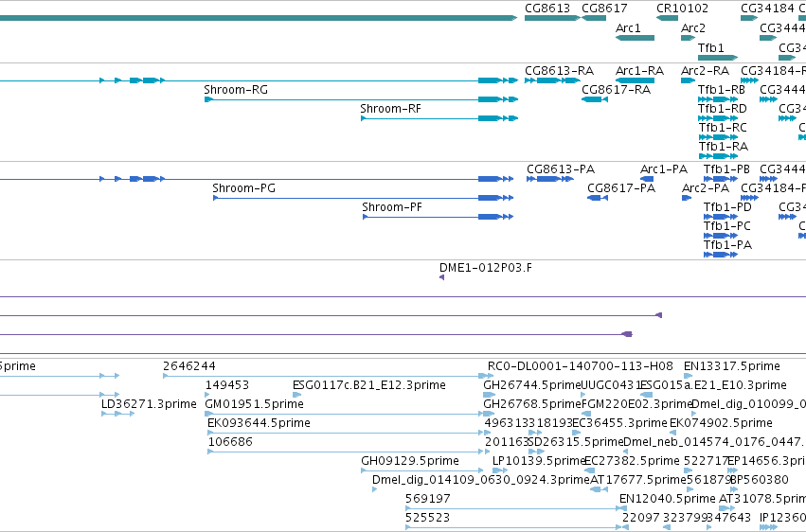Click the Tfb1-RC transcript label
The height and width of the screenshot is (532, 806).
pos(723,128)
